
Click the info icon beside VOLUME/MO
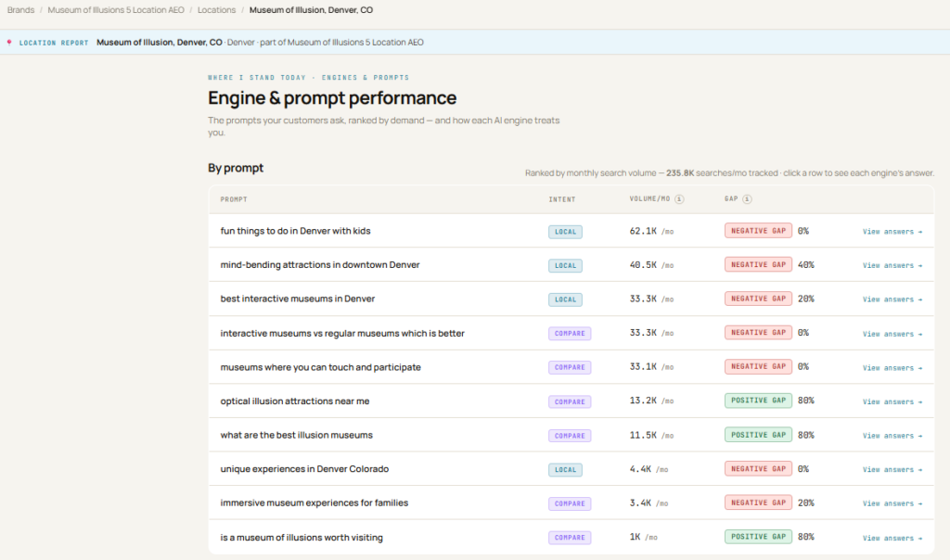point(679,199)
